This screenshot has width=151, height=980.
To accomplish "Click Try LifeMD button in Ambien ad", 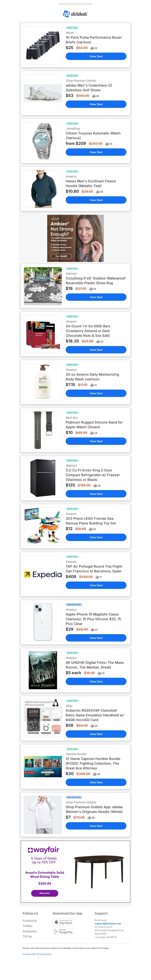I will pos(61,256).
